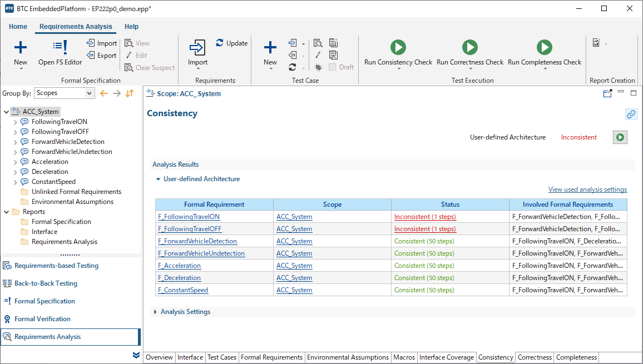Image resolution: width=643 pixels, height=364 pixels.
Task: Import a formal specification
Action: pyautogui.click(x=102, y=43)
